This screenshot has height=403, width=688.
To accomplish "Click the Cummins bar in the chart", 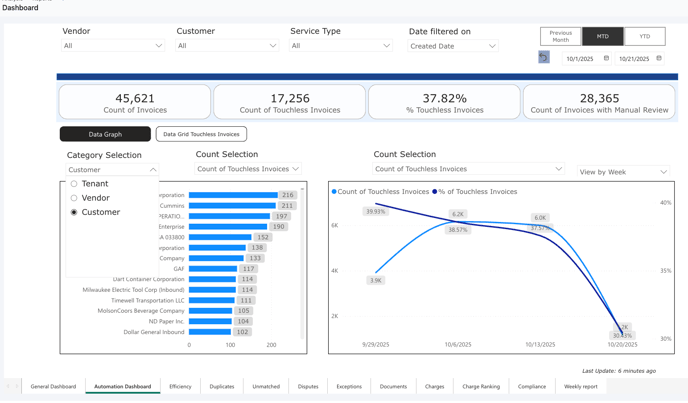I will [x=232, y=206].
